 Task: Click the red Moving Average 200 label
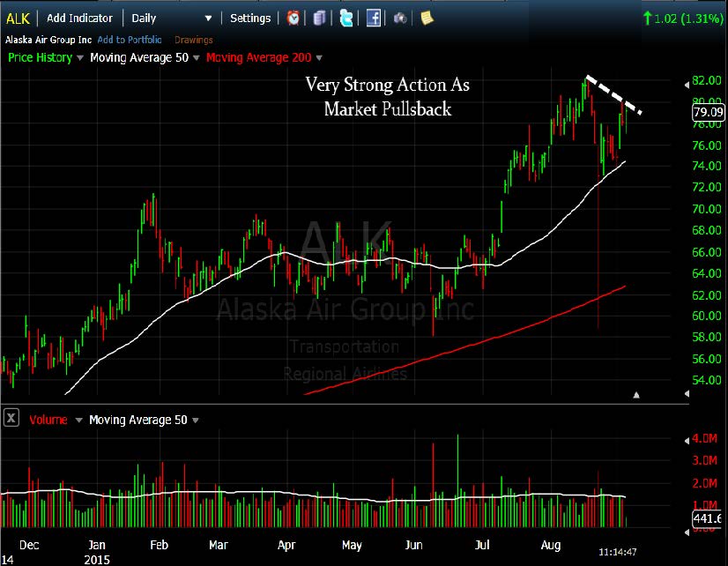click(259, 57)
